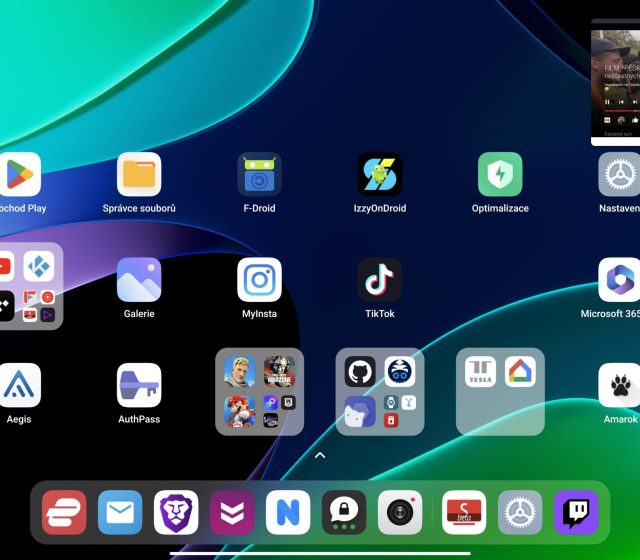
Task: Open Threema from the dock
Action: coord(344,512)
